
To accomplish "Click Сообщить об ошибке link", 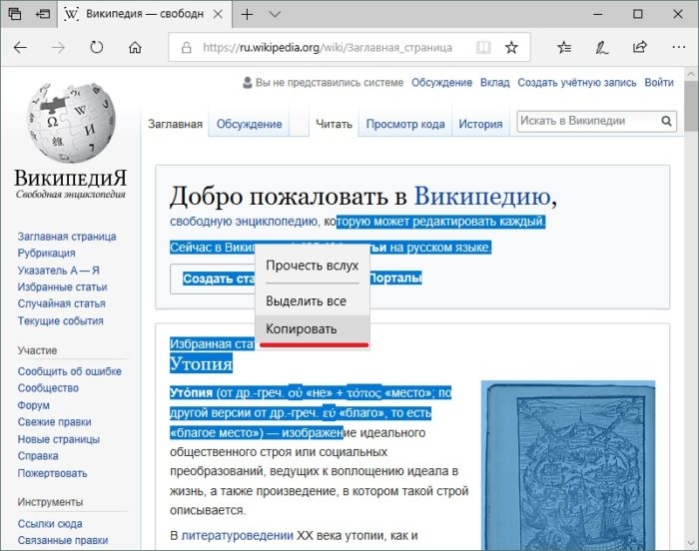I will click(70, 371).
